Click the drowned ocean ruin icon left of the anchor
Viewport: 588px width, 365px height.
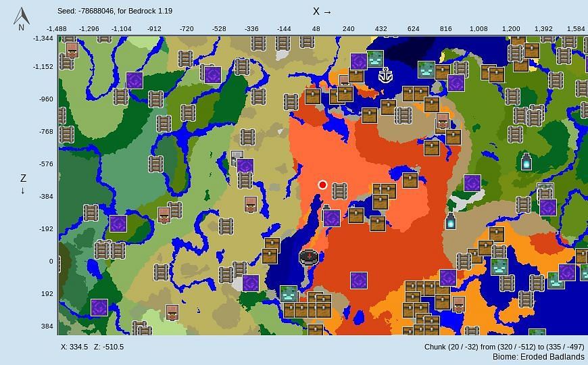[x=375, y=59]
